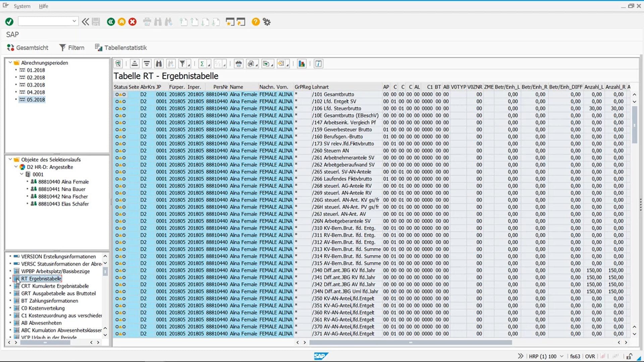644x362 pixels.
Task: Select employee 88810441 Nina Bauer
Action: pos(62,189)
